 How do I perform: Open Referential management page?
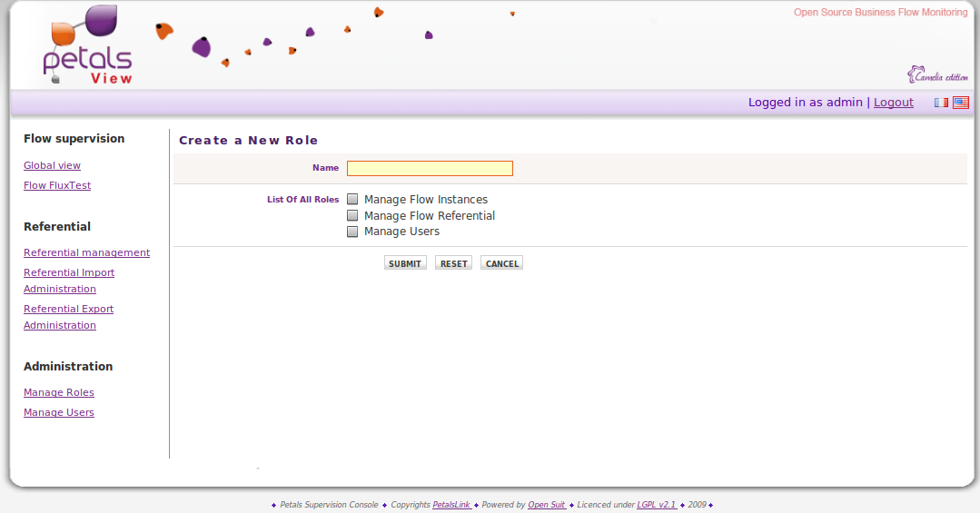coord(86,252)
